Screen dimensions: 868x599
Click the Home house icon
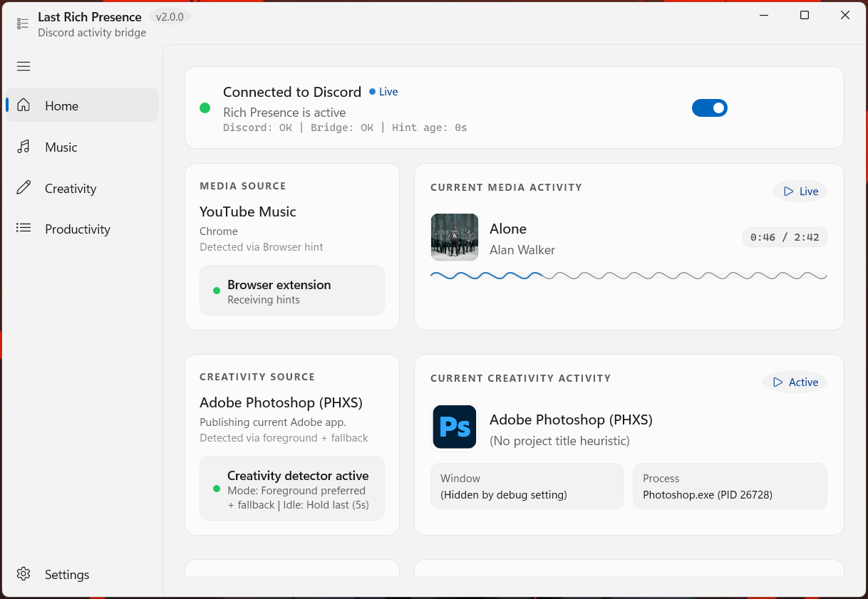coord(24,105)
